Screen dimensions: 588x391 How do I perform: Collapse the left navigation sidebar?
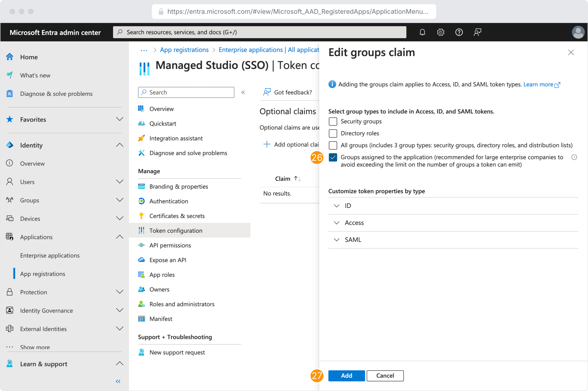point(118,381)
